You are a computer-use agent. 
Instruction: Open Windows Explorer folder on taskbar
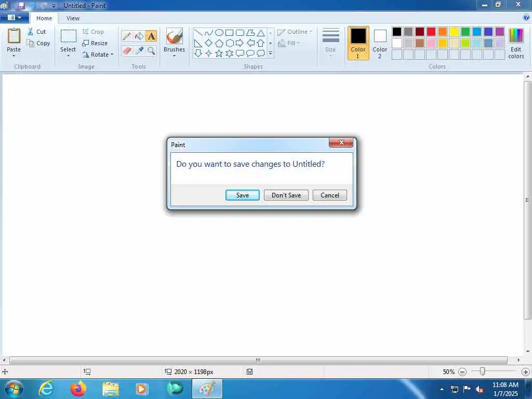[110, 389]
